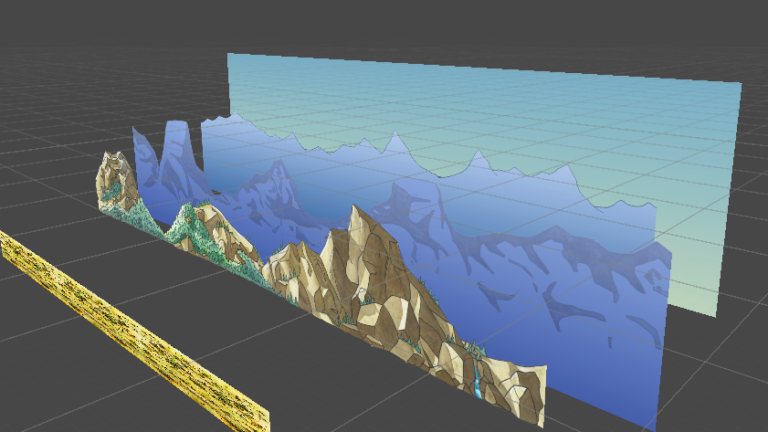This screenshot has width=768, height=432.
Task: Click the bottom-right corner of the sky plane
Action: (716, 314)
